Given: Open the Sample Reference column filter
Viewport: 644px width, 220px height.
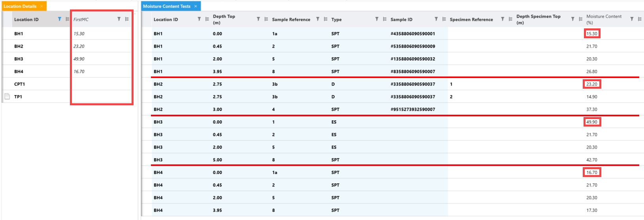Looking at the screenshot, I should (318, 19).
